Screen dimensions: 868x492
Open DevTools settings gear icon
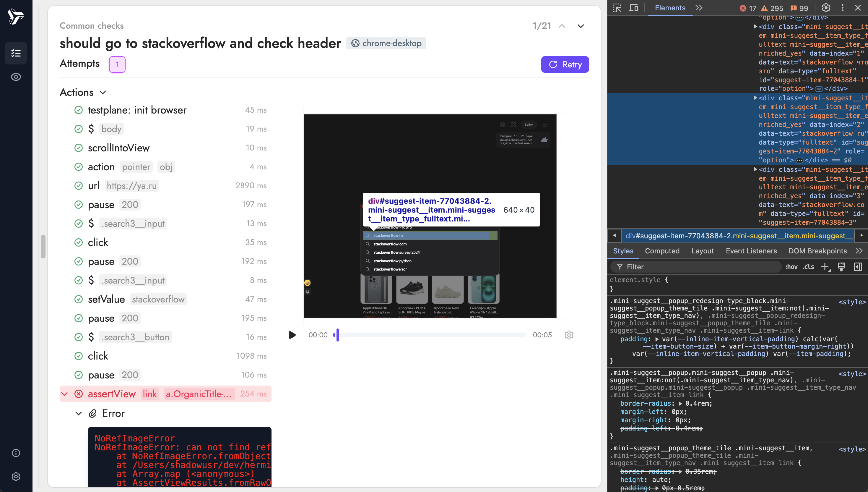click(826, 8)
